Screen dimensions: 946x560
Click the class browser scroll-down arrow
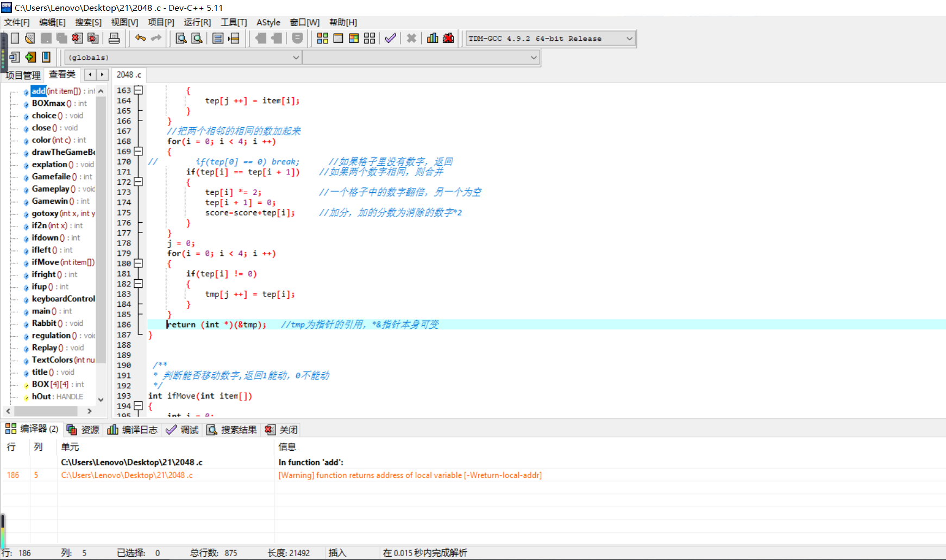tap(101, 399)
